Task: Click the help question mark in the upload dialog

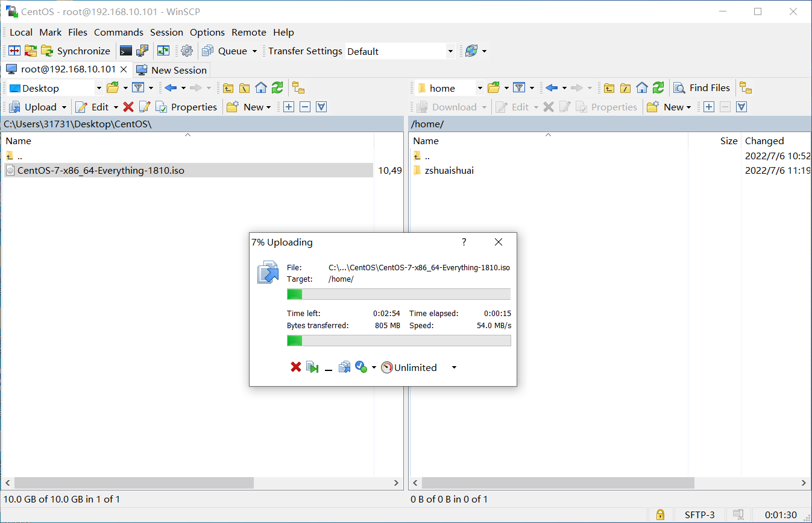Action: click(464, 242)
